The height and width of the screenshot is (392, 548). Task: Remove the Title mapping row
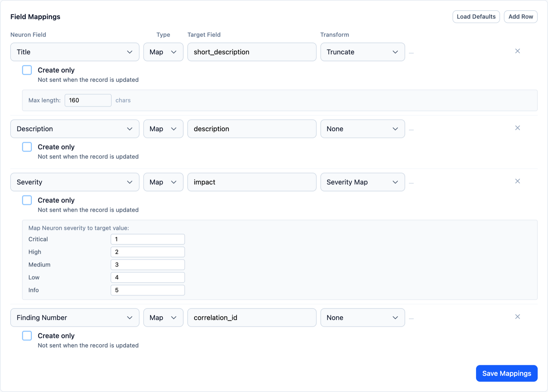point(518,51)
